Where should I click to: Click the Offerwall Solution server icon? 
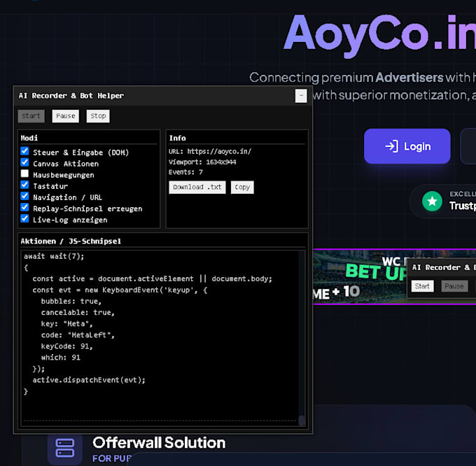pos(65,448)
